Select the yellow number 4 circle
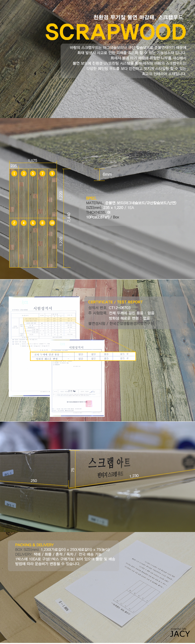This screenshot has width=195, height=644. click(24, 223)
